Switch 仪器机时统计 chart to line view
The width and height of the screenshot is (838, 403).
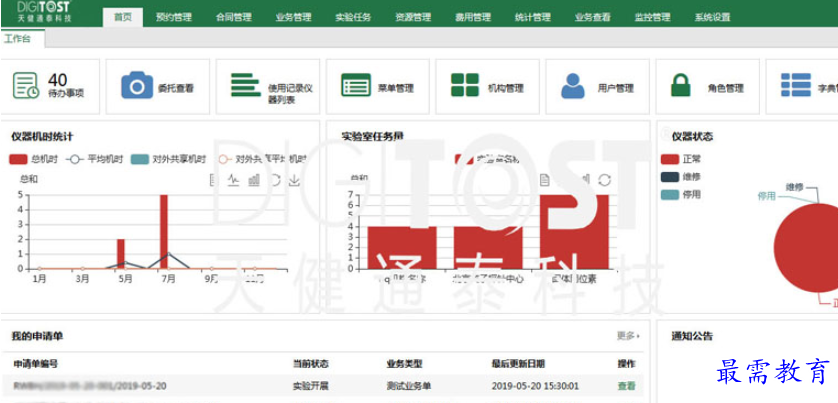coord(234,180)
